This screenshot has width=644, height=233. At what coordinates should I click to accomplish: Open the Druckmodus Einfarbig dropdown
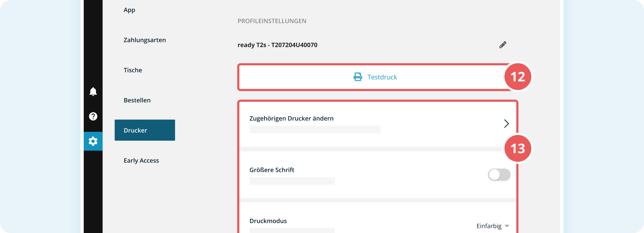pyautogui.click(x=493, y=226)
